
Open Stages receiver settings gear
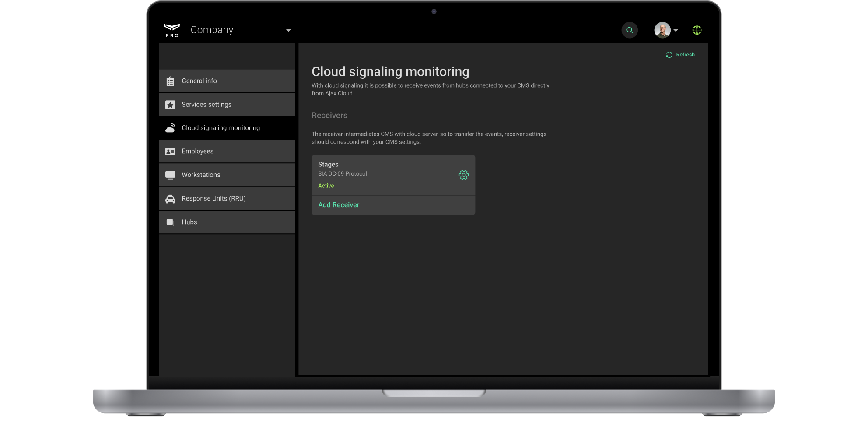click(463, 175)
